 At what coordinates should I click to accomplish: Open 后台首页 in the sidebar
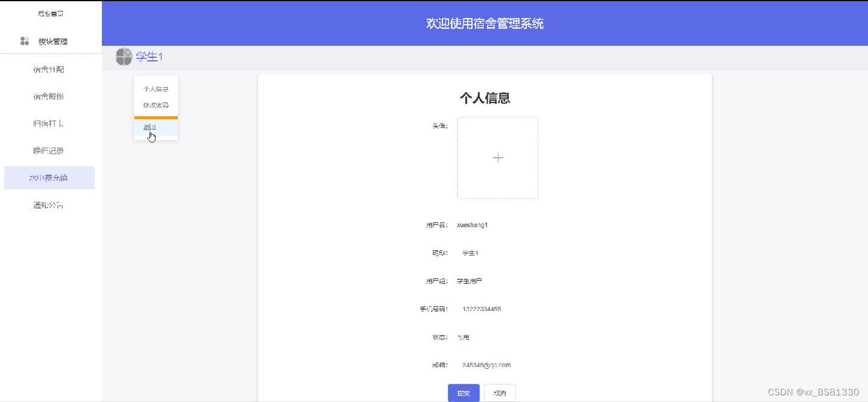[x=51, y=13]
